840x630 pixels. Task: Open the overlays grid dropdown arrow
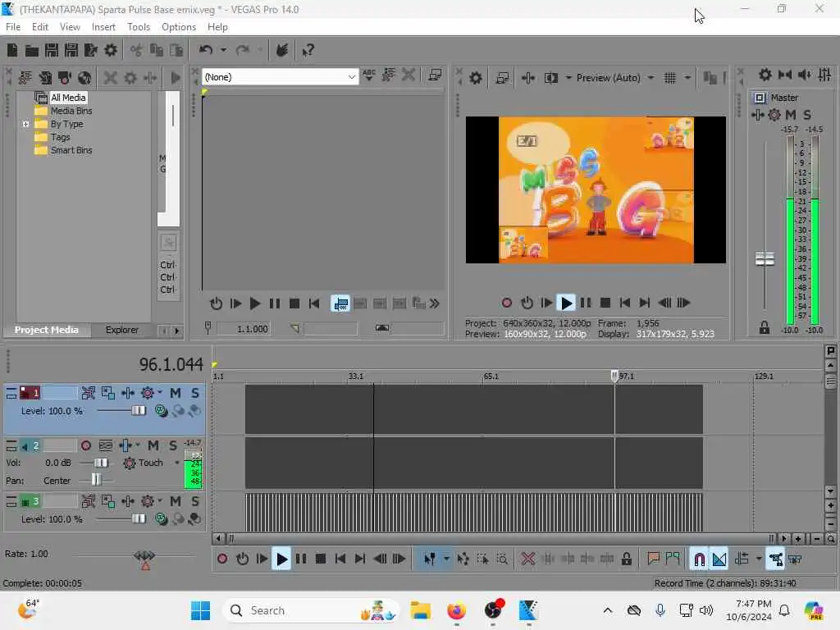pyautogui.click(x=687, y=78)
